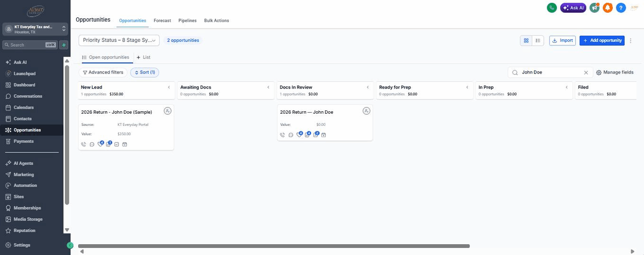The image size is (644, 255).
Task: Clear the John Doe search with X
Action: pyautogui.click(x=586, y=73)
